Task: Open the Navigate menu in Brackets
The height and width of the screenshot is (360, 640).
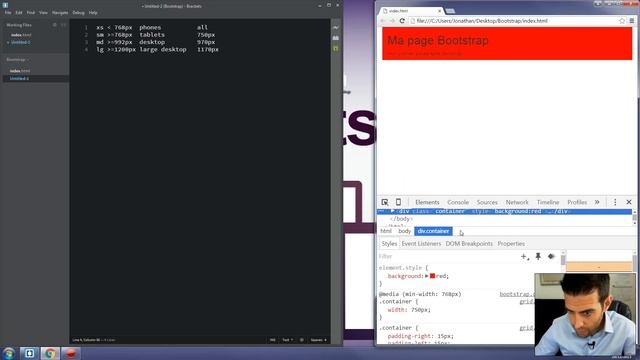Action: 60,13
